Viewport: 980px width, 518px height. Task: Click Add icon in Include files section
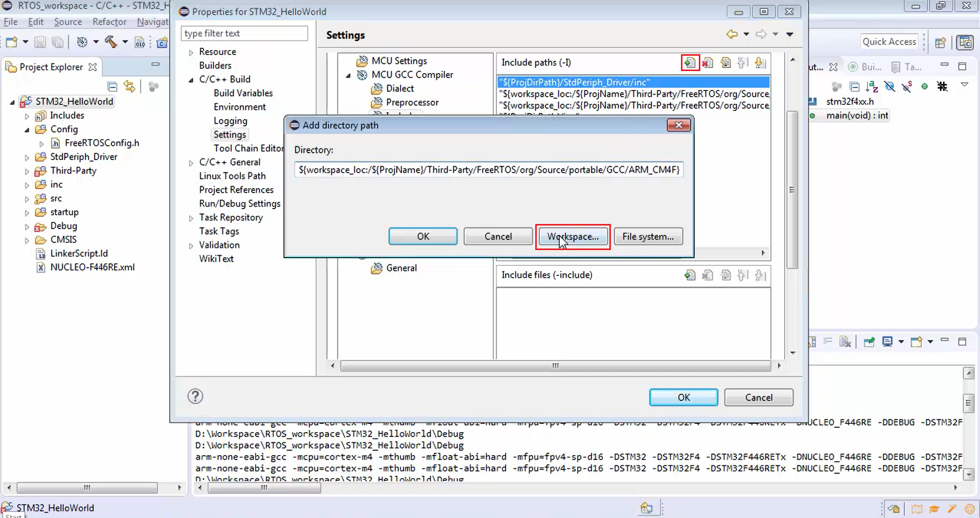click(690, 275)
